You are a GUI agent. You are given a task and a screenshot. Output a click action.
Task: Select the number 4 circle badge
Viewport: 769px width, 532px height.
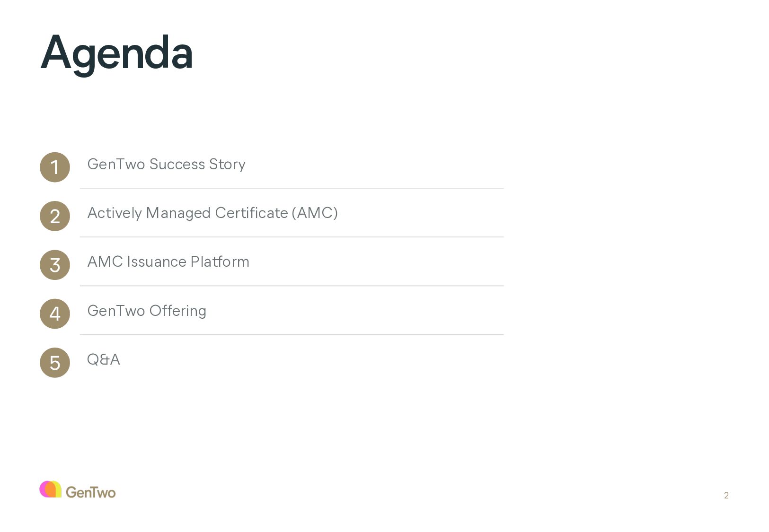pyautogui.click(x=55, y=314)
